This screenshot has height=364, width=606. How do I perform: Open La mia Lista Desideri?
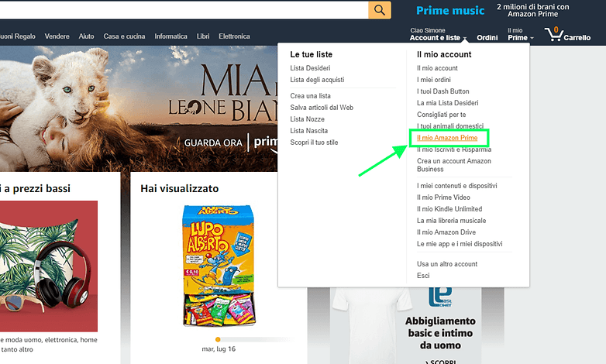[x=448, y=103]
